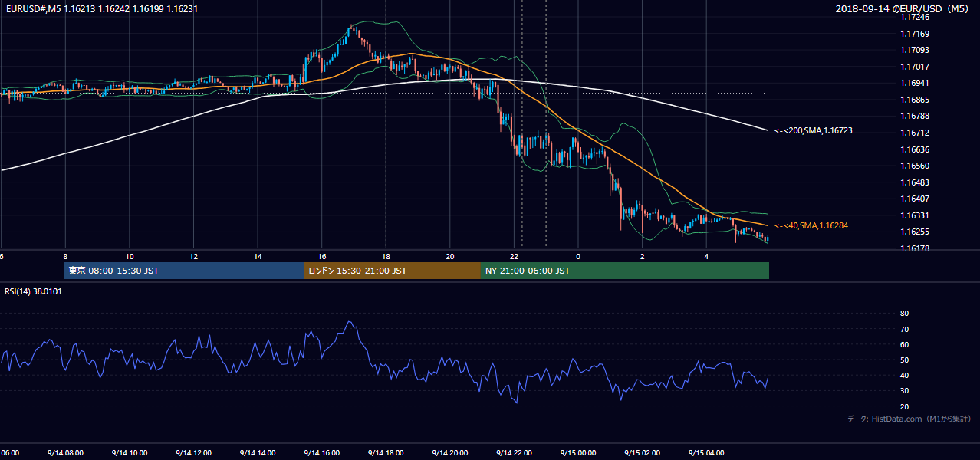Click the 9/14 16:00 date axis label

(x=322, y=452)
